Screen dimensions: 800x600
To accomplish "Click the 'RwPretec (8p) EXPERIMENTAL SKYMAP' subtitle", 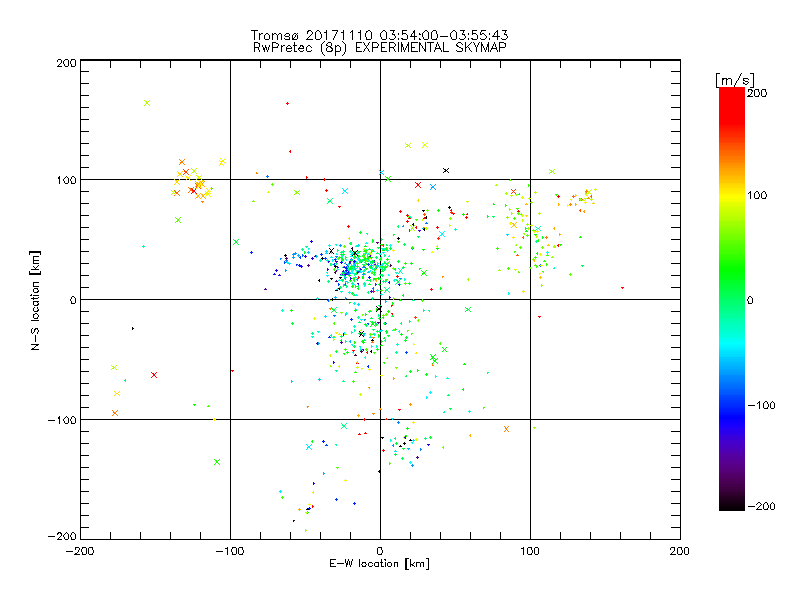I will point(380,47).
